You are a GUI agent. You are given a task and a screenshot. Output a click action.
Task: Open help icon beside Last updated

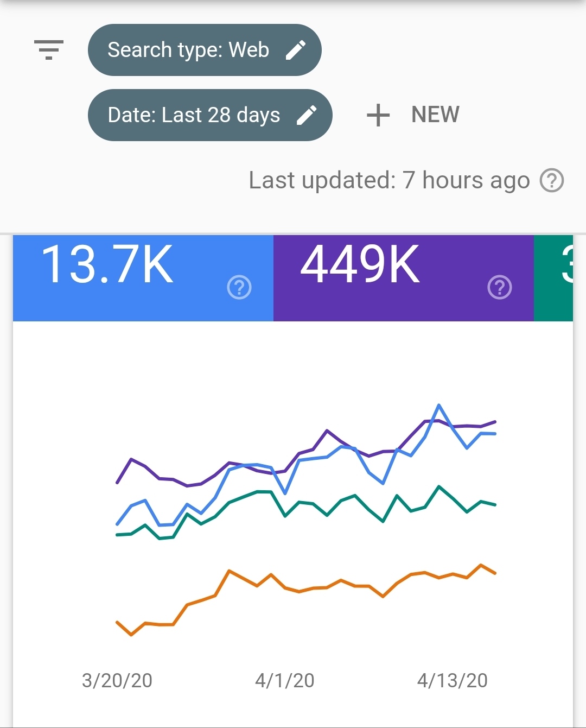click(552, 180)
